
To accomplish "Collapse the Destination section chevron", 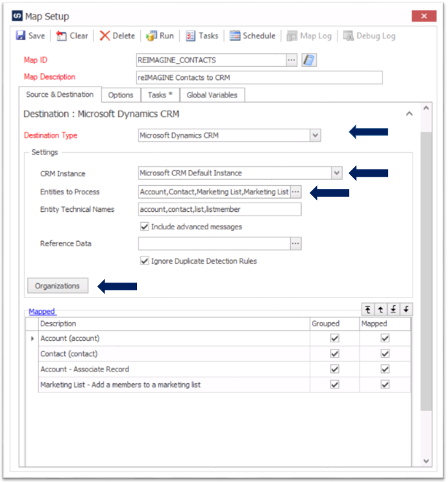I will click(409, 114).
